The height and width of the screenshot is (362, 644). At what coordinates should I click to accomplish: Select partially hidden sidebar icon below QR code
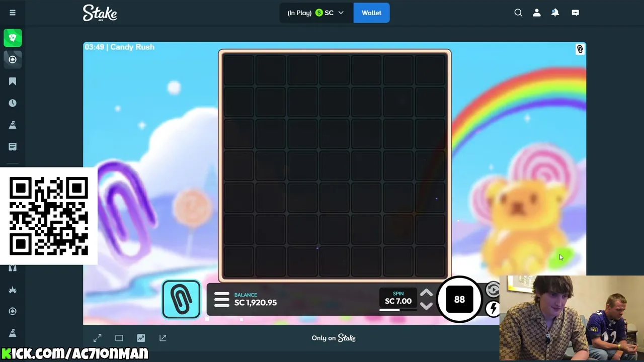point(13,268)
